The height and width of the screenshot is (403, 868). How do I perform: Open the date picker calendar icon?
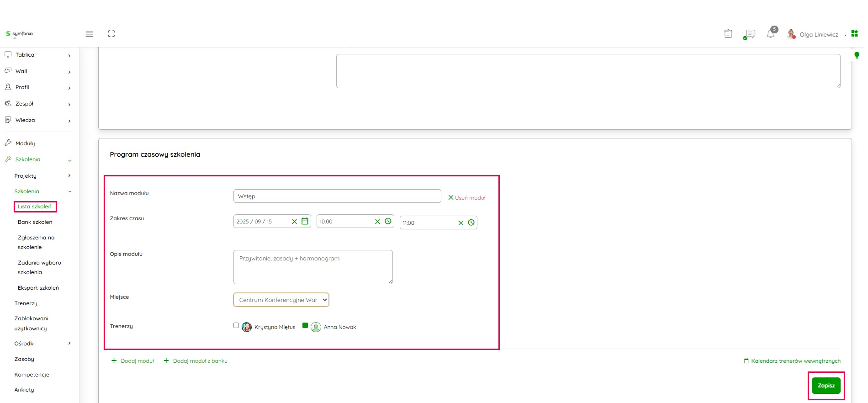pos(305,222)
